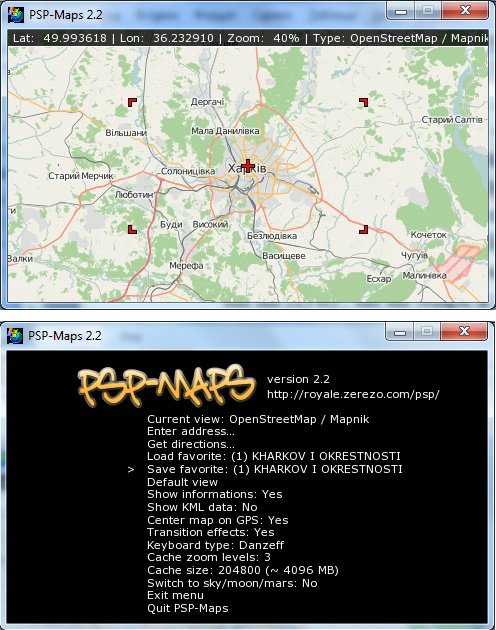
Task: Close the menu PSP-Maps window
Action: coord(464,332)
